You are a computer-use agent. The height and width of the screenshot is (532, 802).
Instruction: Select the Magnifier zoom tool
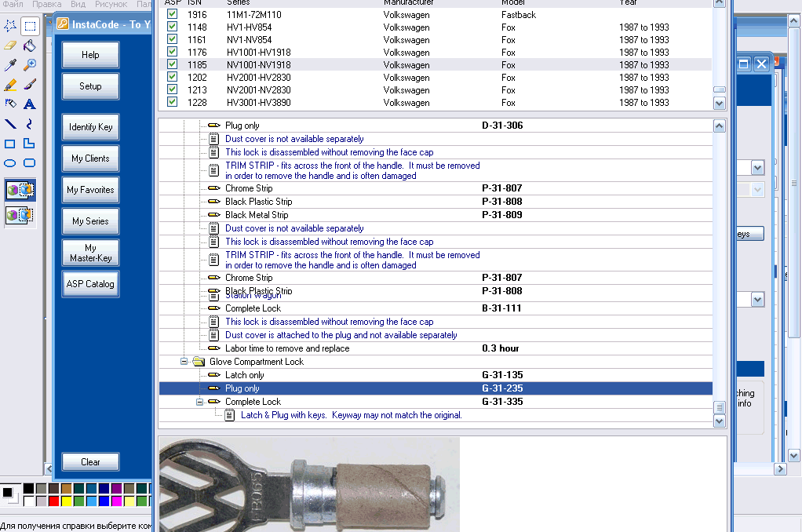coord(30,65)
